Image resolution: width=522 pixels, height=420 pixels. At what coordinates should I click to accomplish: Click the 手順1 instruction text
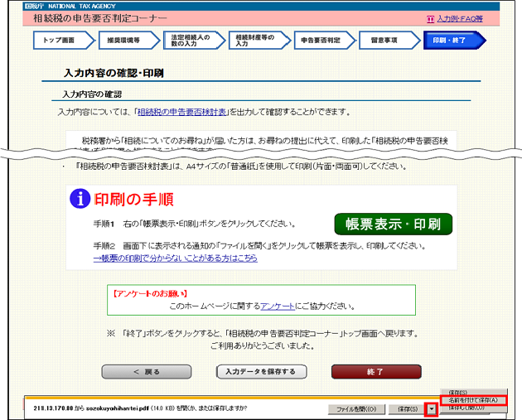pyautogui.click(x=195, y=224)
